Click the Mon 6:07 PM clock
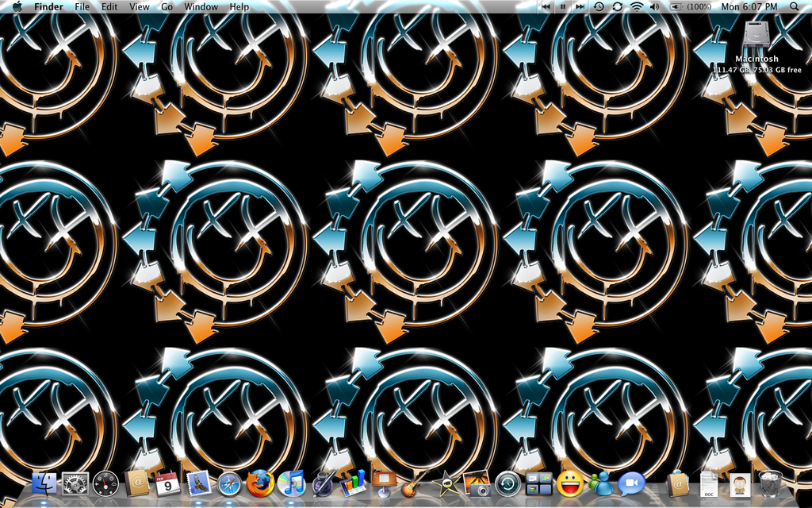The image size is (812, 508). (x=749, y=6)
